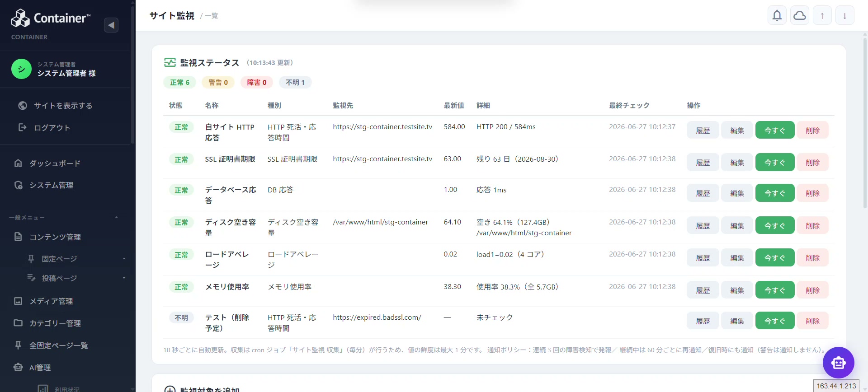Click the logout arrow icon
Screen dimensions: 868x392
pyautogui.click(x=23, y=127)
